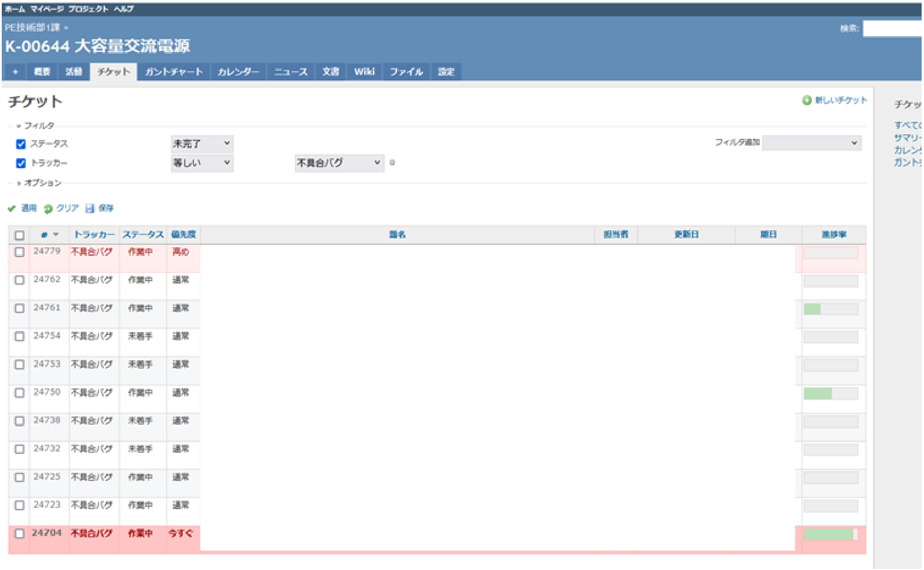924x570 pixels.
Task: Click the green new ticket plus icon
Action: [x=807, y=101]
